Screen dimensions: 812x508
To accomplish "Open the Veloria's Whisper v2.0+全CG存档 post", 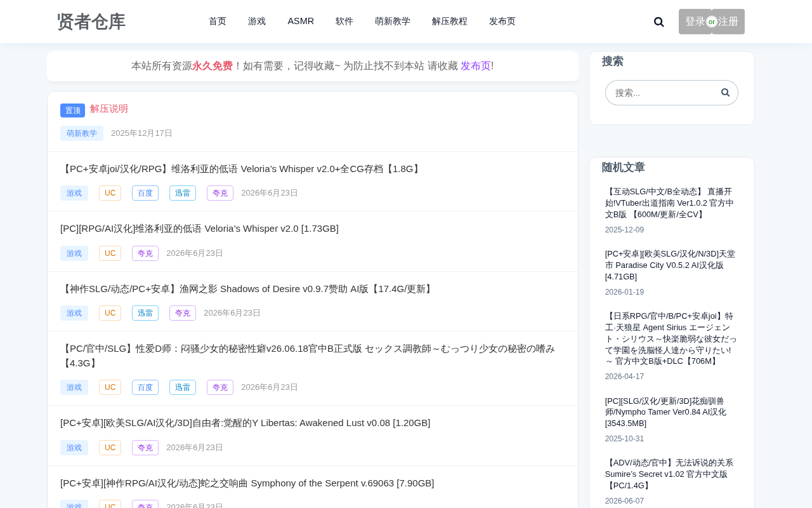I will 242,169.
